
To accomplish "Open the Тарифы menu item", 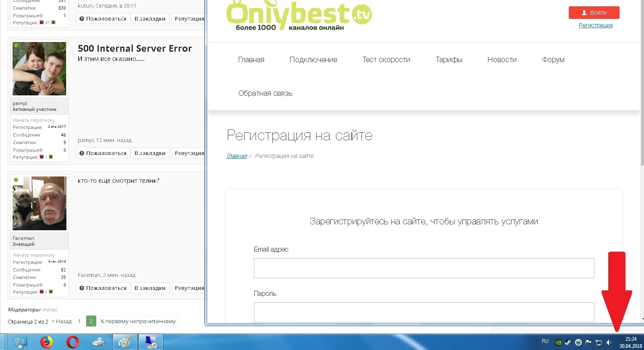I will click(449, 60).
